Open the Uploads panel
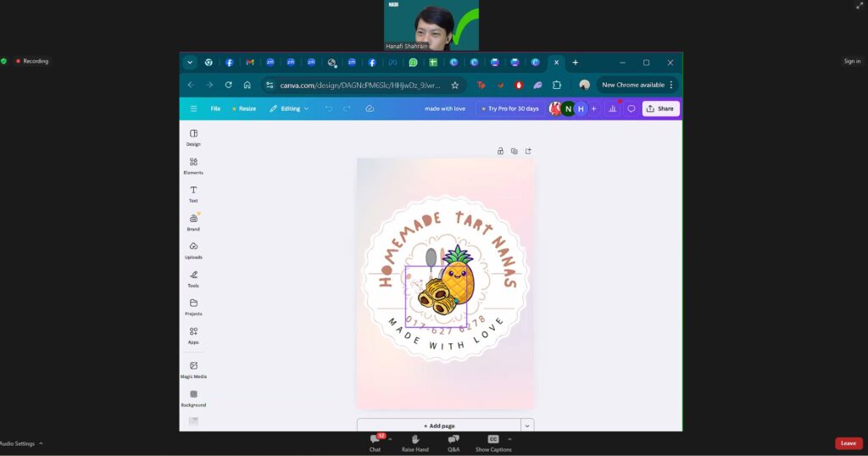 (193, 249)
